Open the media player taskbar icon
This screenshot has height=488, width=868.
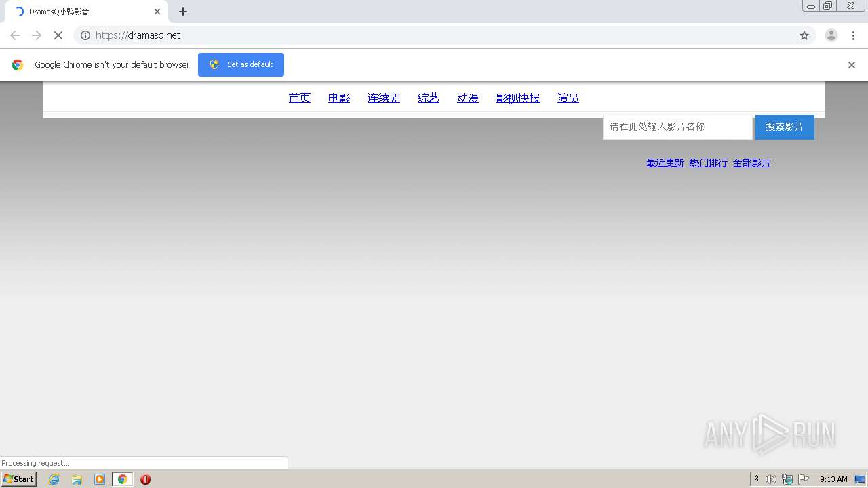tap(100, 479)
